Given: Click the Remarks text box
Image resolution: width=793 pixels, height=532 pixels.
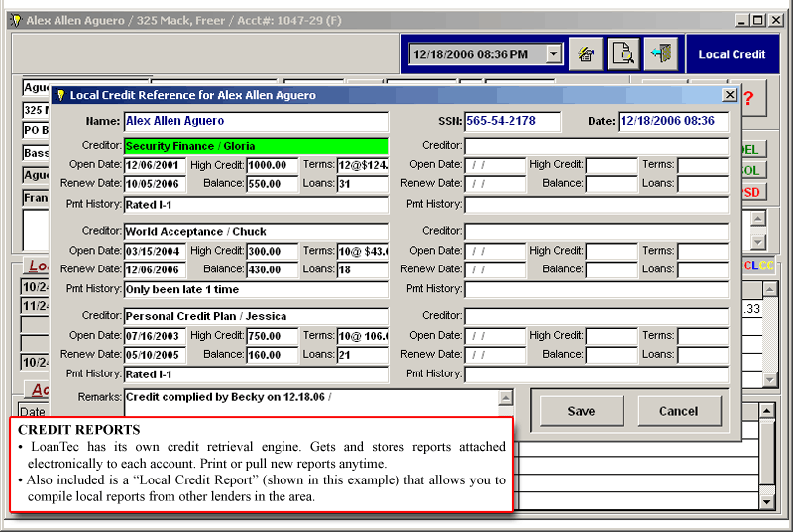Looking at the screenshot, I should point(311,402).
